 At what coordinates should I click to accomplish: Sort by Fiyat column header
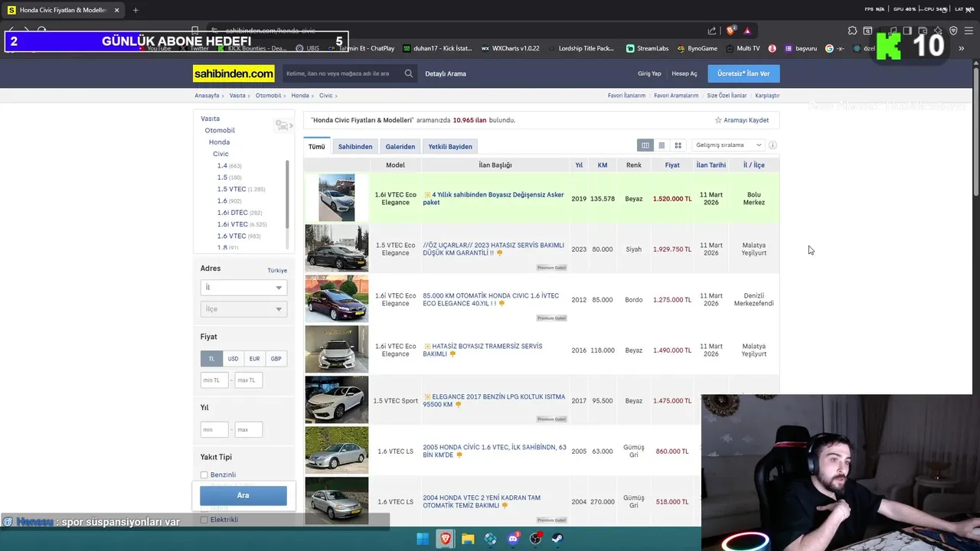pos(672,165)
